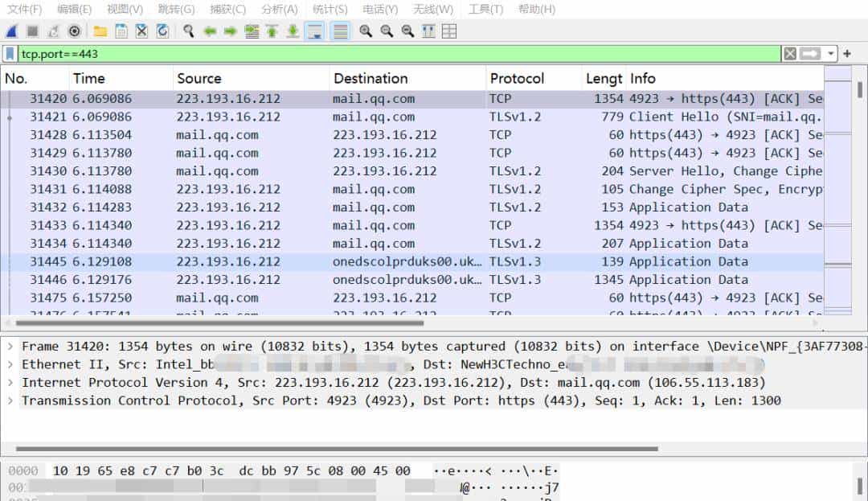The image size is (868, 501).
Task: Click hex bytes line at offset 0000
Action: point(231,471)
